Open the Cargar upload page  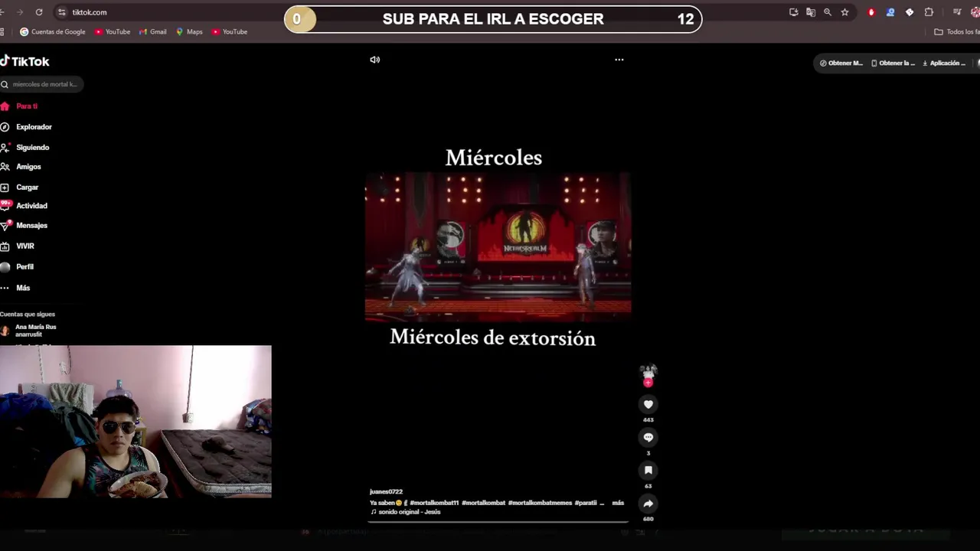[20, 187]
